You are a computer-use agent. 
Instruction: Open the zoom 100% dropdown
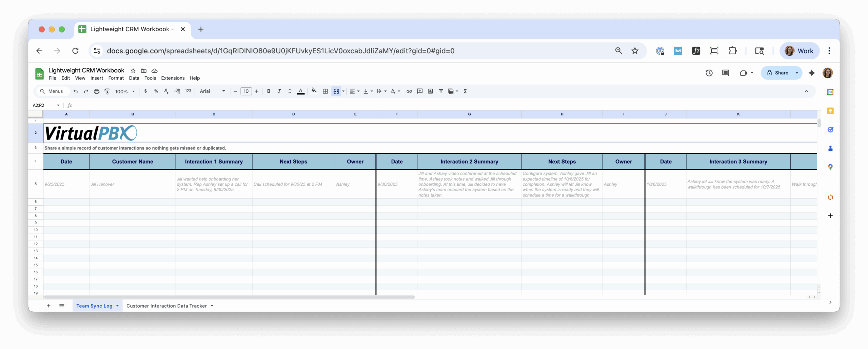point(125,91)
